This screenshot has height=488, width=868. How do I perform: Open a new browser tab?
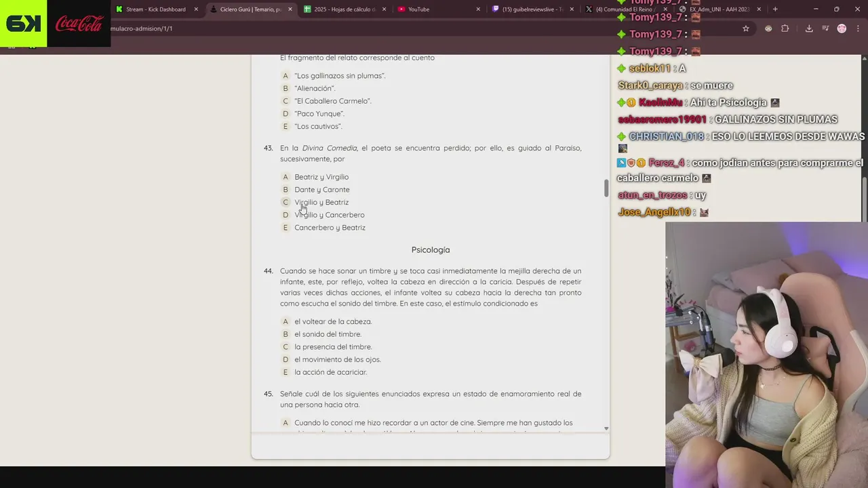point(775,9)
